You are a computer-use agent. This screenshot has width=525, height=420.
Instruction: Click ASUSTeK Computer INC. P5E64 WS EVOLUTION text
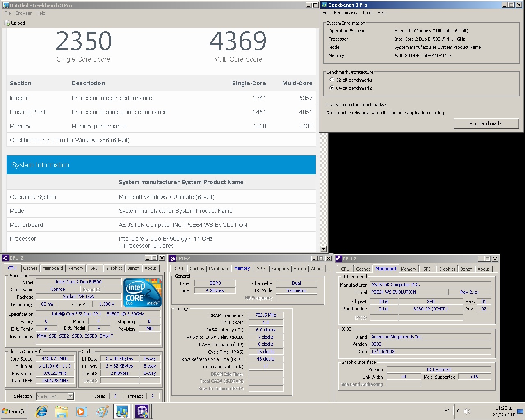[183, 225]
